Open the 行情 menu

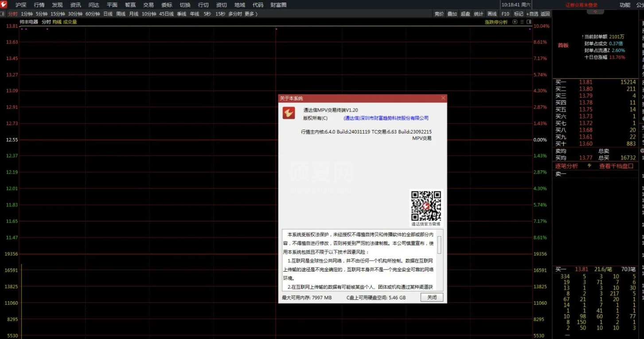pyautogui.click(x=39, y=5)
